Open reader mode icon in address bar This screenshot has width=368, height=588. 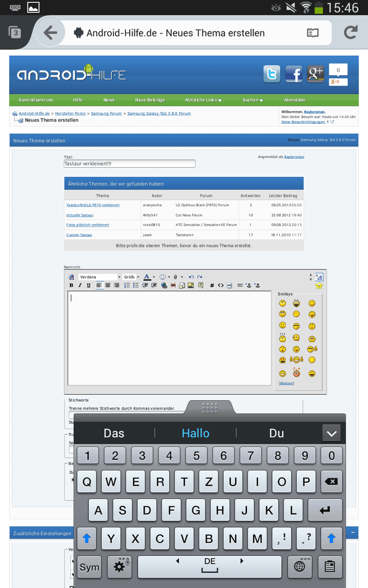(312, 33)
